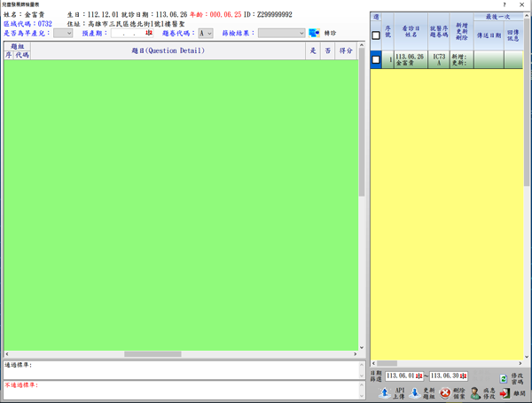The height and width of the screenshot is (403, 532).
Task: Expand the 是否為早產兒 dropdown
Action: click(63, 33)
